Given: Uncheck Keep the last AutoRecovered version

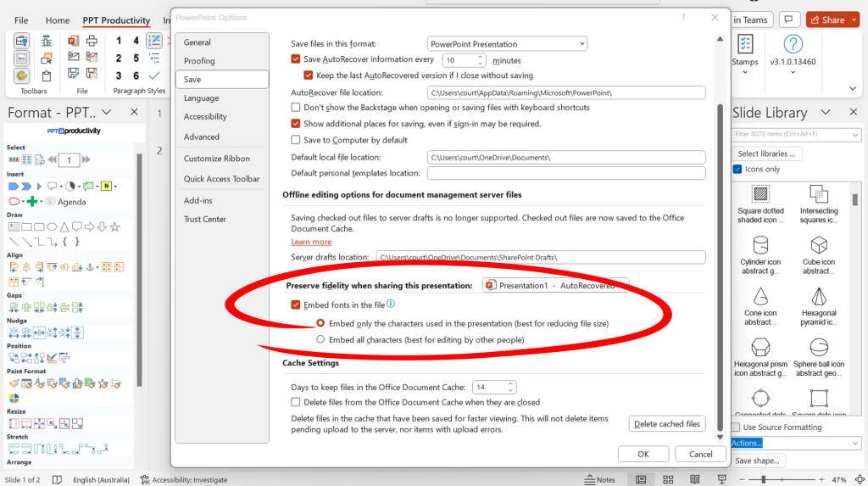Looking at the screenshot, I should [309, 75].
